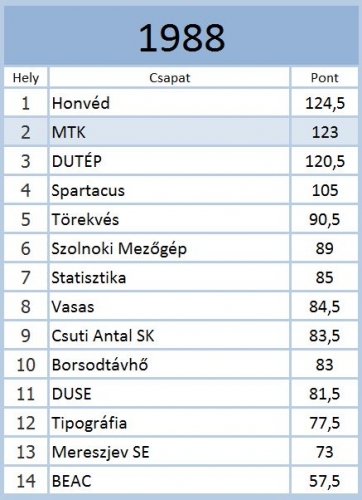Select the Vasas points value 84,5
The height and width of the screenshot is (500, 362).
pyautogui.click(x=325, y=307)
